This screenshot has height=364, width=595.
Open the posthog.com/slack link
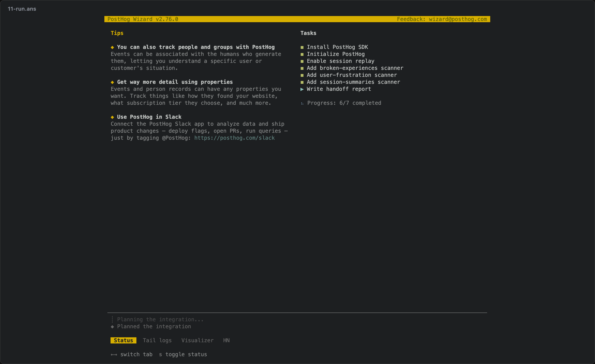pos(234,138)
